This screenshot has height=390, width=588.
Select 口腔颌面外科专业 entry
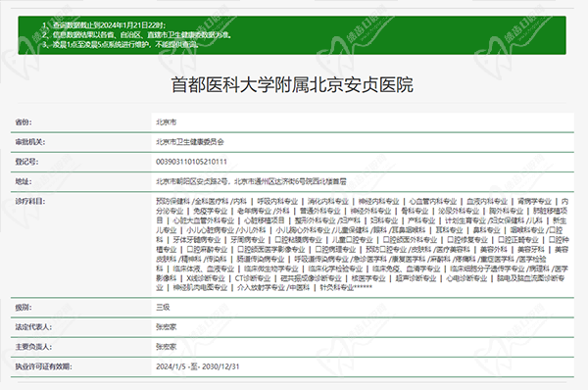point(410,240)
